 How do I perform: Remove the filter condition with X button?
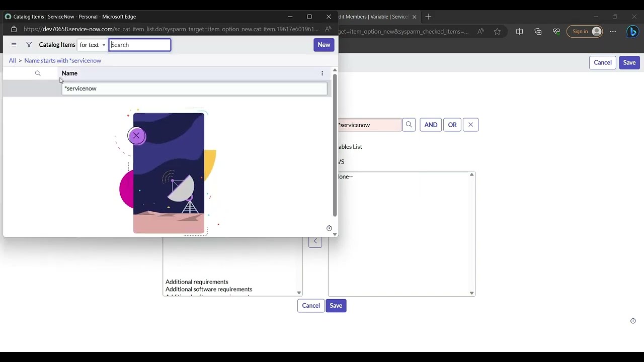coord(471,125)
